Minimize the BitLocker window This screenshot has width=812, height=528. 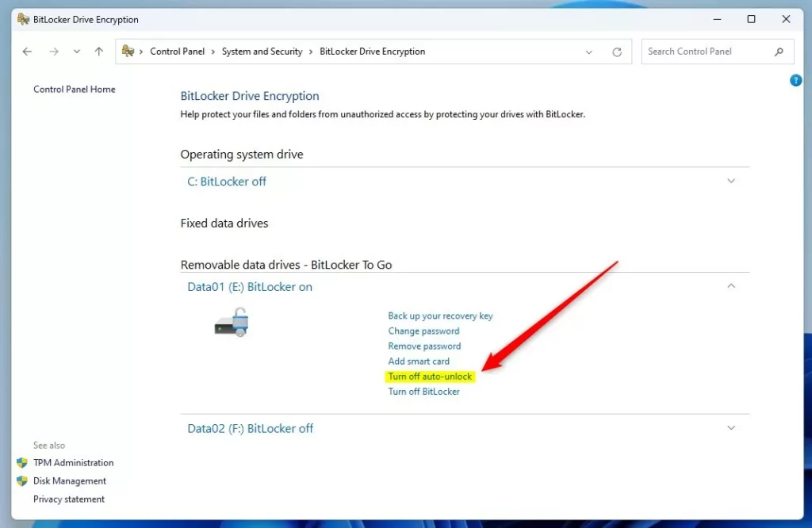[717, 19]
